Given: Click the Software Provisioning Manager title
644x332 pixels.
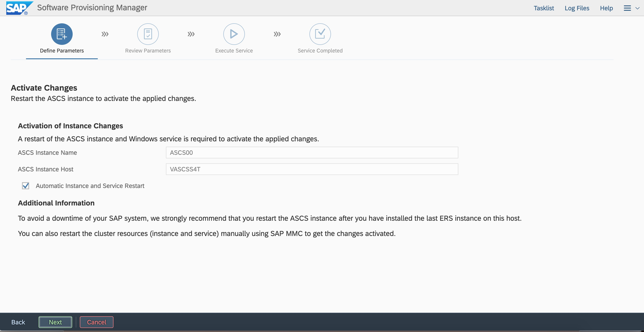Looking at the screenshot, I should click(x=92, y=7).
